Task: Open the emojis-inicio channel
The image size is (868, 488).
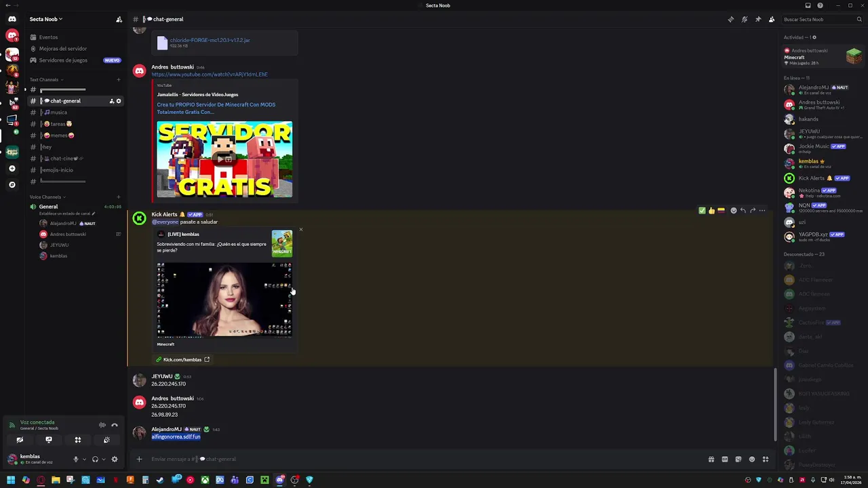Action: pyautogui.click(x=75, y=170)
